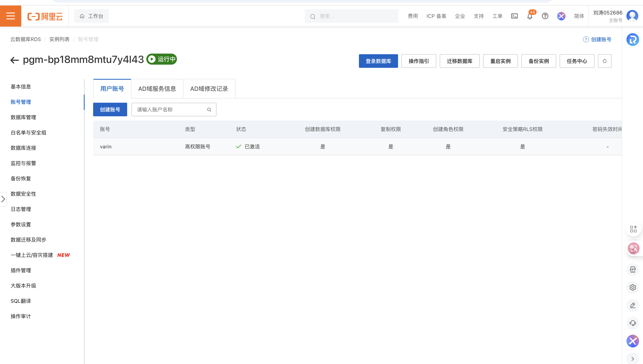This screenshot has width=643, height=364.
Task: Click the search magnifier in account filter
Action: coord(209,109)
